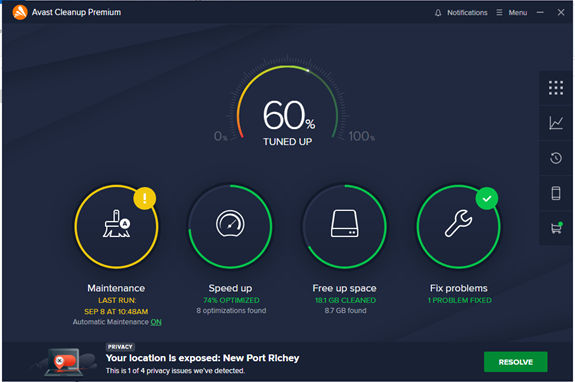Click 'This is 1 of 4 privacy issues' text
This screenshot has width=575, height=382.
[x=175, y=371]
